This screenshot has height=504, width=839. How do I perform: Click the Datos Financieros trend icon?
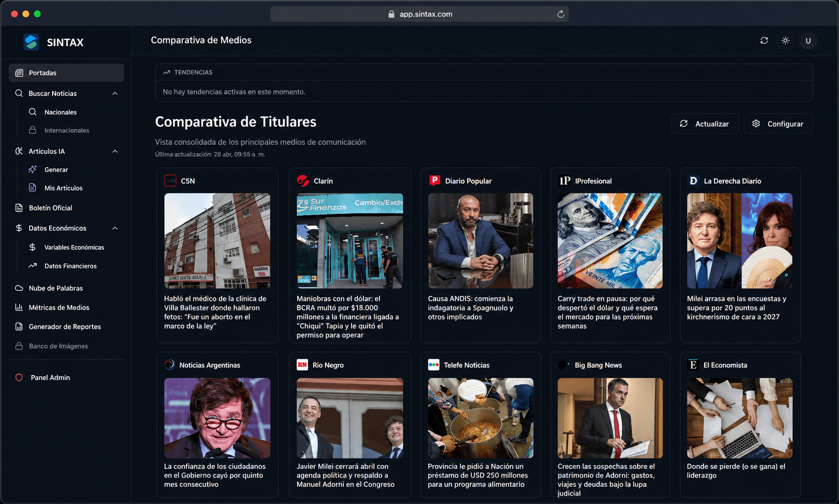point(33,265)
